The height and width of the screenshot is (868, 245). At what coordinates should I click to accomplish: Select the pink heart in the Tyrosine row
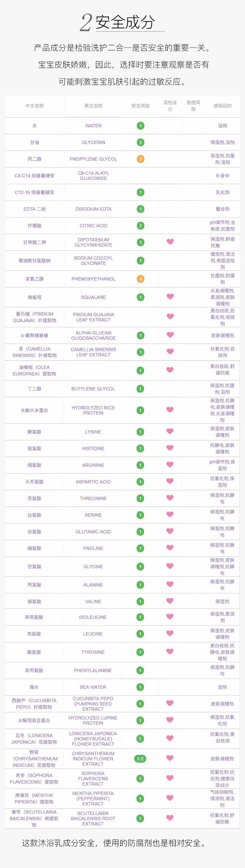tap(170, 652)
